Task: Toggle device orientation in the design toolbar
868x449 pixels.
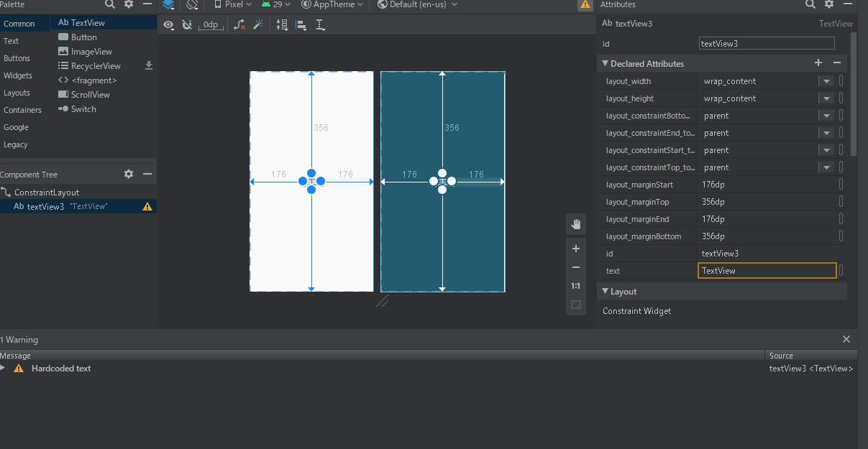Action: pos(192,5)
